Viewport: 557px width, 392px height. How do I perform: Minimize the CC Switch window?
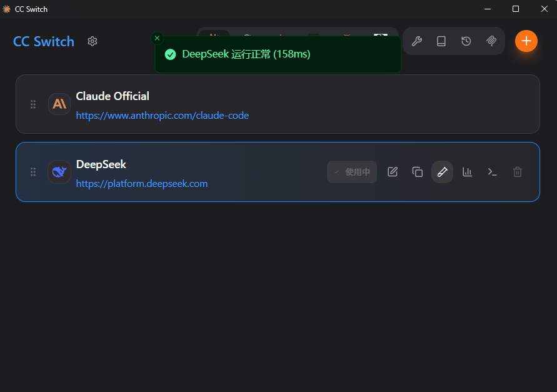click(x=488, y=9)
